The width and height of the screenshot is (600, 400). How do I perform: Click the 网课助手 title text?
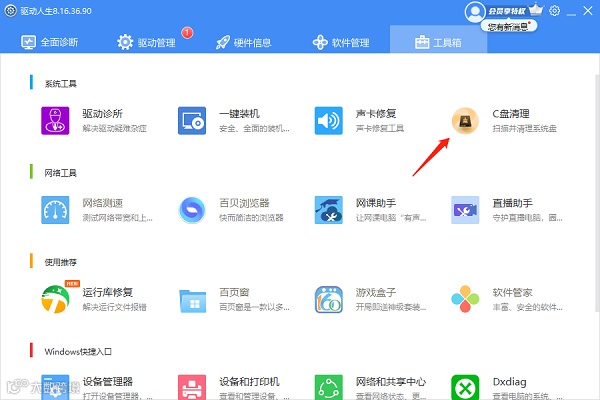[376, 203]
